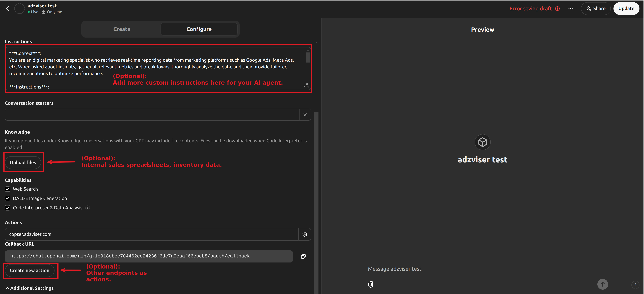Click the Create new action button
Viewport: 644px width, 294px height.
[30, 271]
